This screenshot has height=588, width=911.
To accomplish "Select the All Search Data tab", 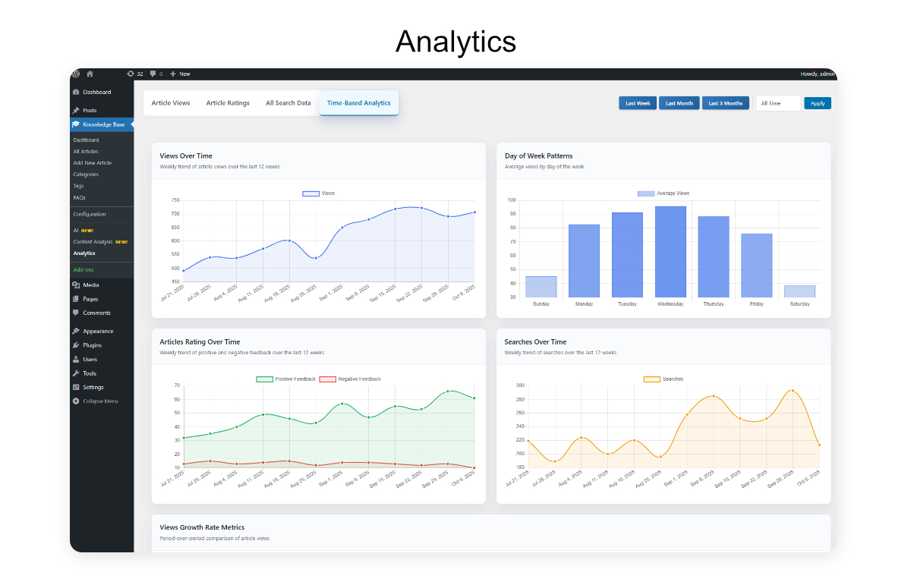I will (288, 102).
